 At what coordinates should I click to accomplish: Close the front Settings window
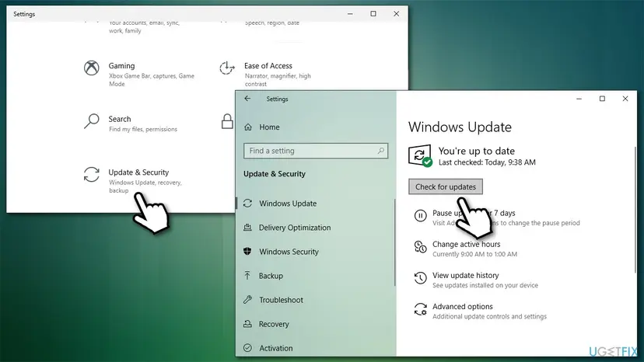click(625, 99)
